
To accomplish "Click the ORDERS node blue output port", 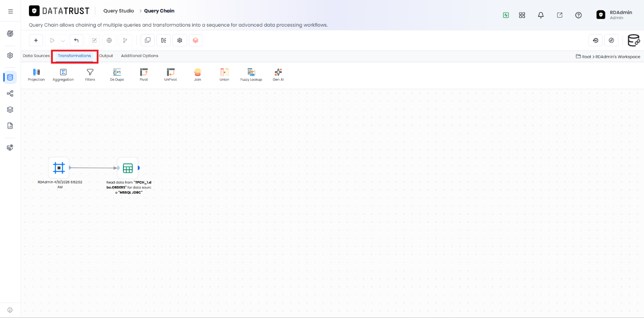I will 139,167.
